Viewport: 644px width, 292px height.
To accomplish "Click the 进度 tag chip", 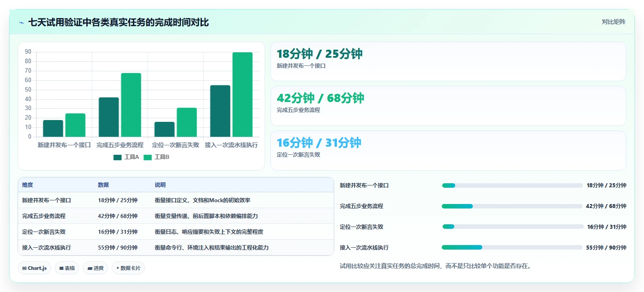I will point(95,268).
